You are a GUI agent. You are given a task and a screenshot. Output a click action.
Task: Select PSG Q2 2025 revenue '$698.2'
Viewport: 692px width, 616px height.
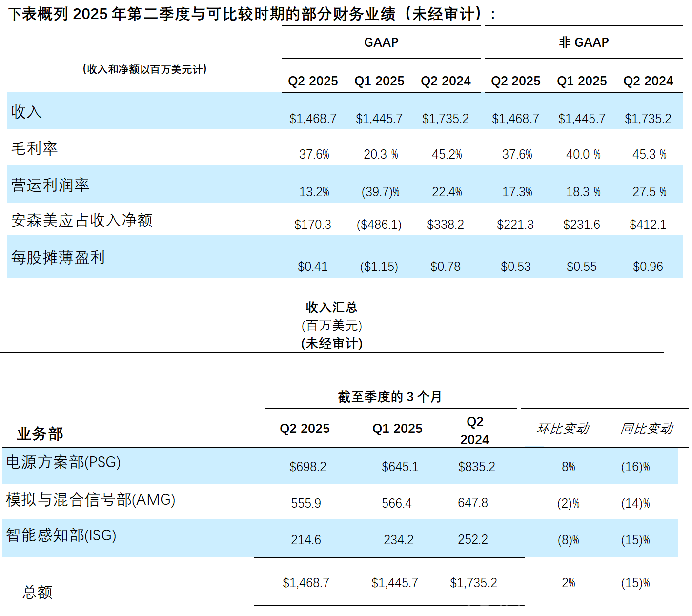[308, 467]
